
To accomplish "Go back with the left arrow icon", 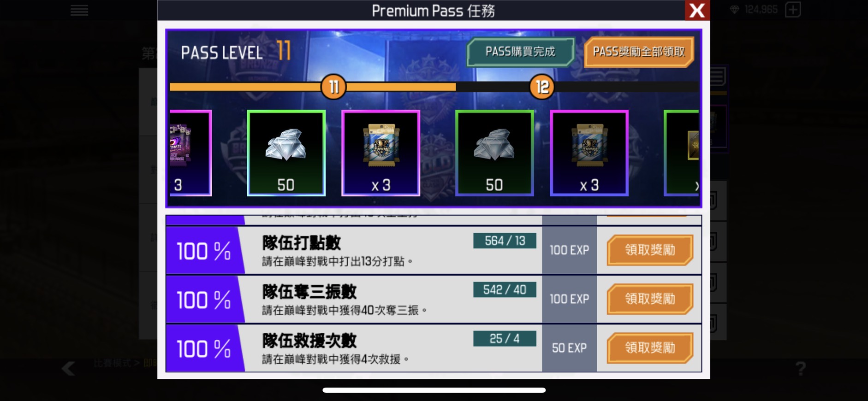I will coord(69,368).
